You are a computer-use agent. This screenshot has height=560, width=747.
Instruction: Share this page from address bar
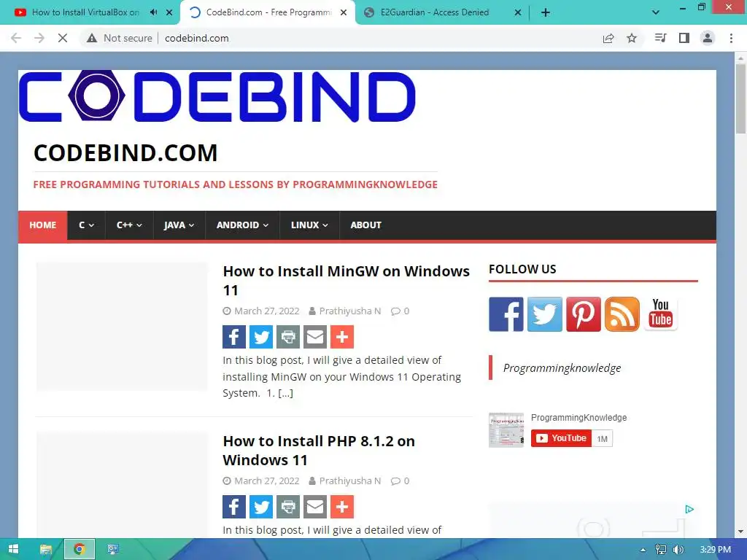click(608, 38)
